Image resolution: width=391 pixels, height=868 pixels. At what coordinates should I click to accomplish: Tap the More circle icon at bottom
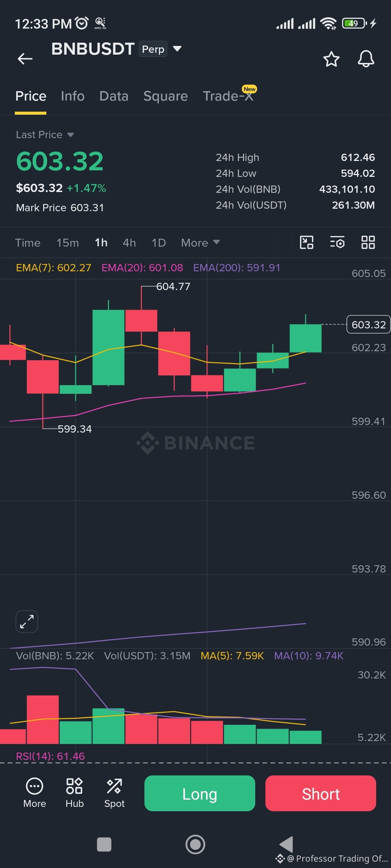[x=35, y=793]
